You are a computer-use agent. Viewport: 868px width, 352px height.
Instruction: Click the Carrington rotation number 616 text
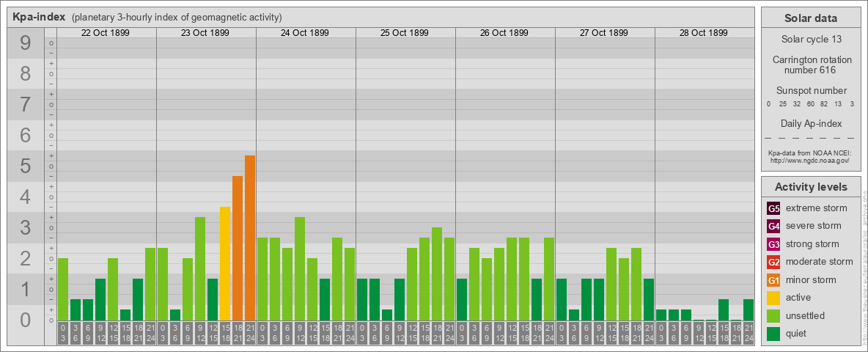812,65
